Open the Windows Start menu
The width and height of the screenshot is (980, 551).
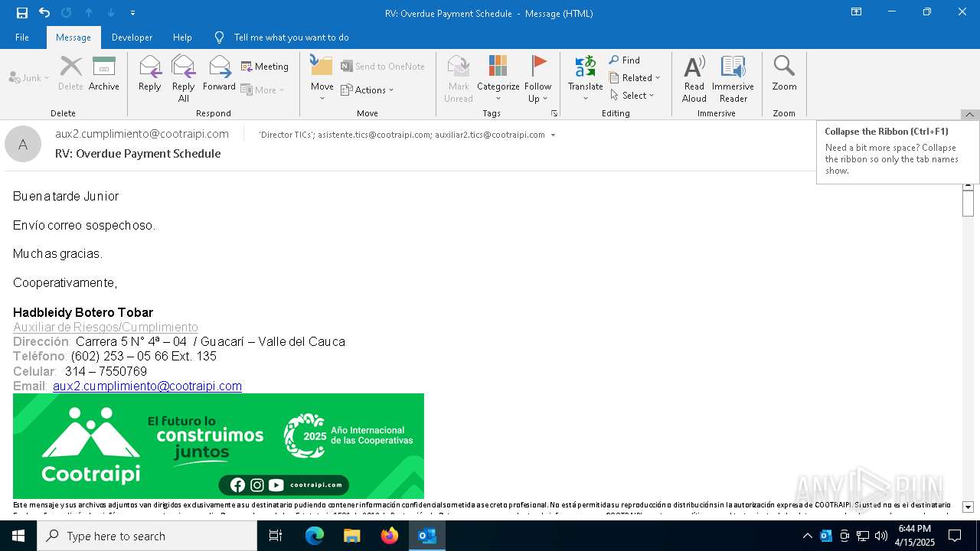(x=18, y=536)
